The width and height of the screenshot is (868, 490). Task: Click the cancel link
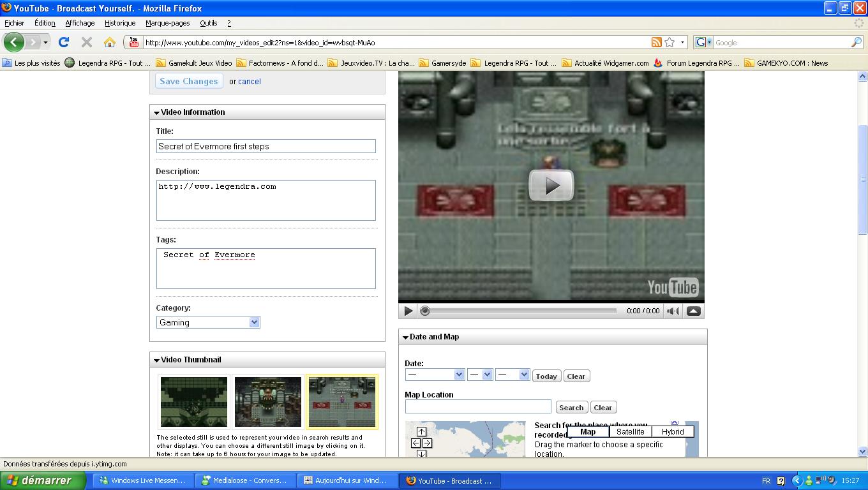point(250,82)
